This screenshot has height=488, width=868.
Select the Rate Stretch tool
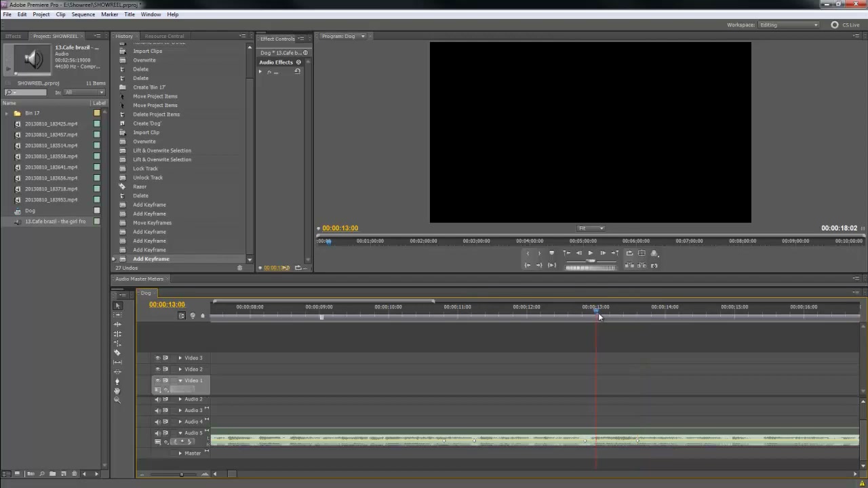pyautogui.click(x=117, y=343)
